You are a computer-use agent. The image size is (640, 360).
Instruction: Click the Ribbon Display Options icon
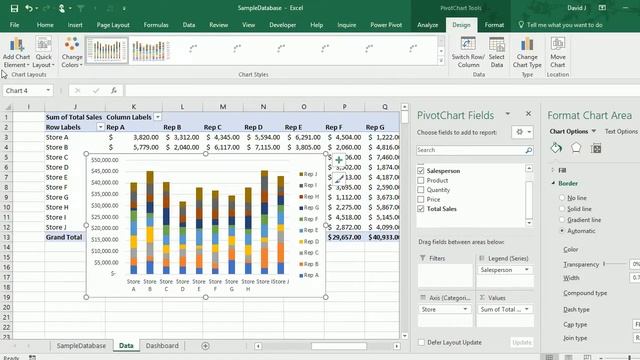[x=602, y=8]
